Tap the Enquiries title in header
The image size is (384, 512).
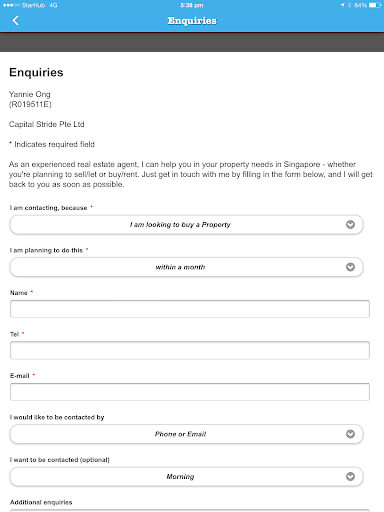tap(192, 21)
